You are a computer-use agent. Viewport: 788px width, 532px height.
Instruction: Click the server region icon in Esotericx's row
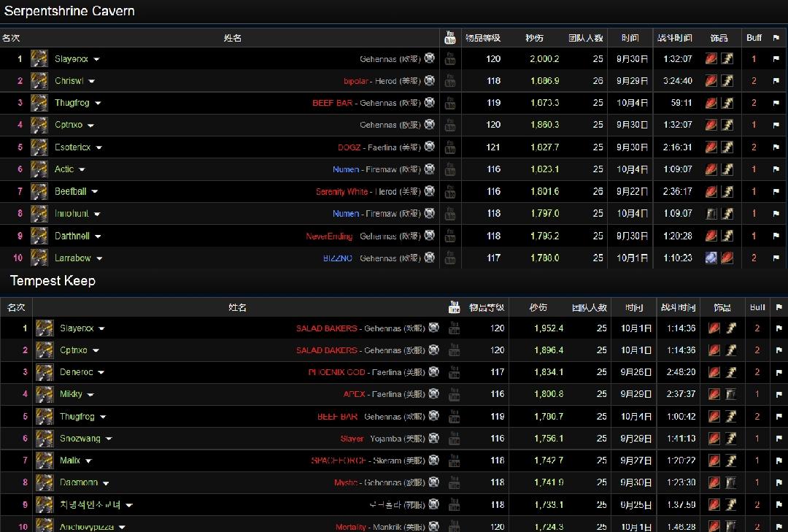(x=430, y=147)
